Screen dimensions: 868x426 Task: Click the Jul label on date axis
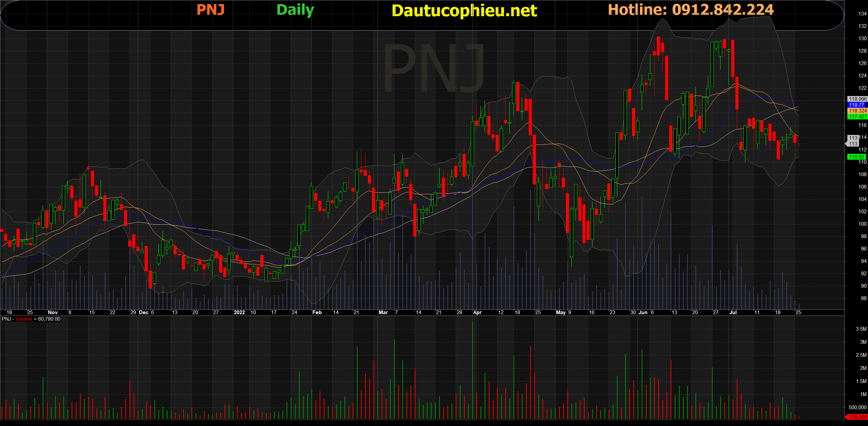(733, 312)
